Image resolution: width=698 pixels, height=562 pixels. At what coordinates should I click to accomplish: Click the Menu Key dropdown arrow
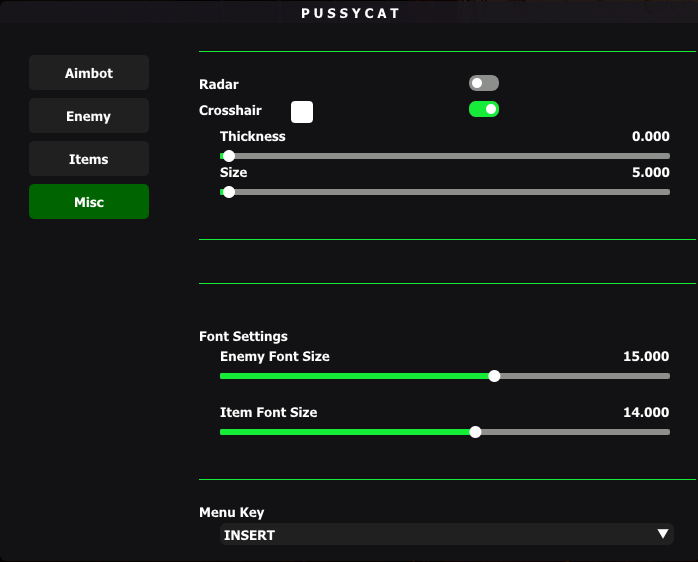[x=663, y=533]
